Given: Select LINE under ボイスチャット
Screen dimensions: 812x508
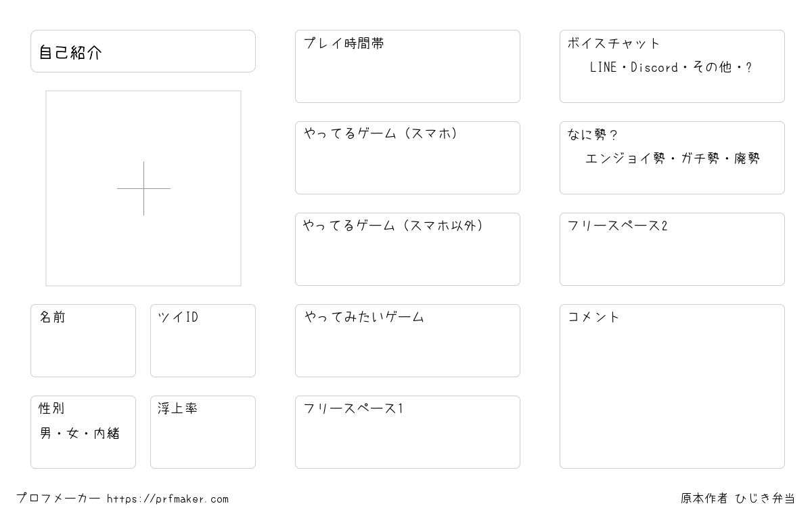Looking at the screenshot, I should coord(603,68).
